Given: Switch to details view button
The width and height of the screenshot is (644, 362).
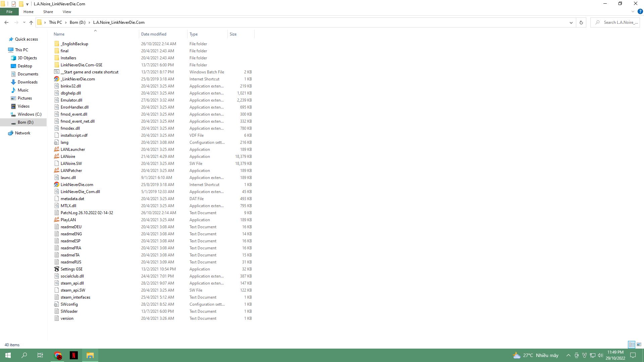Looking at the screenshot, I should [x=632, y=345].
